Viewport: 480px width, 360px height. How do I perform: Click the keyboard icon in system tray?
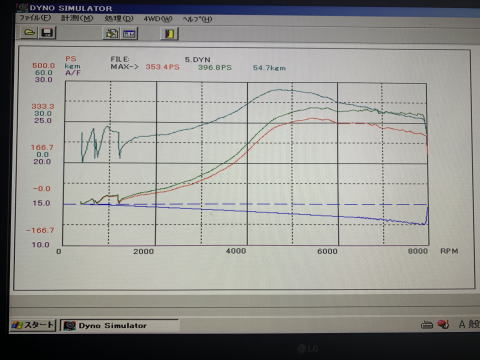(x=427, y=324)
